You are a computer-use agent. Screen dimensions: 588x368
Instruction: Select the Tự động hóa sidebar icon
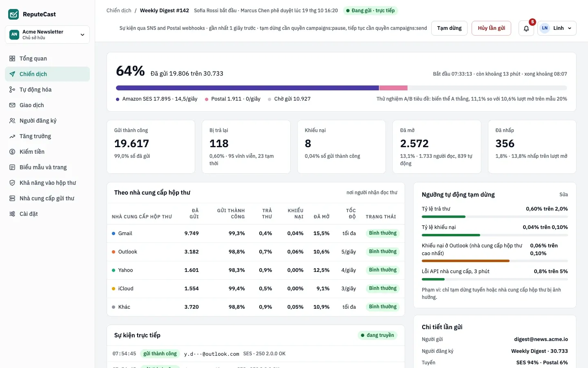(x=12, y=90)
